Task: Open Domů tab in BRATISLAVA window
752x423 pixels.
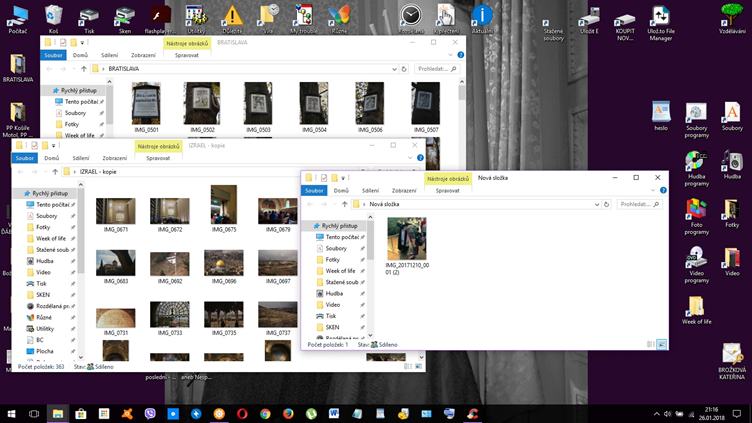Action: click(x=80, y=55)
